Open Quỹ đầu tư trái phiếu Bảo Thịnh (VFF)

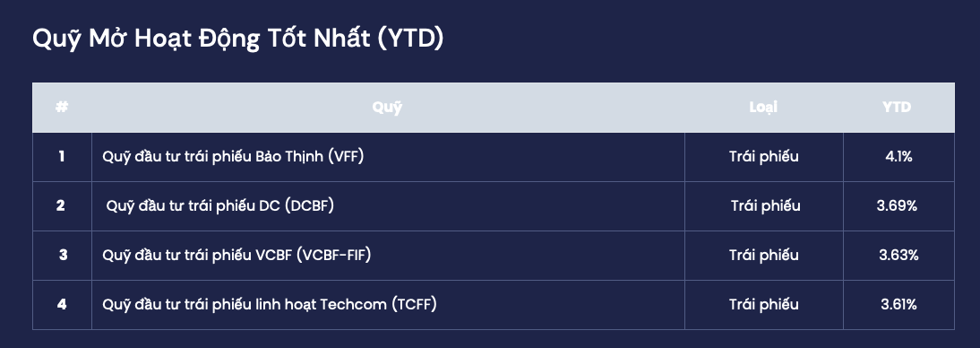[233, 156]
